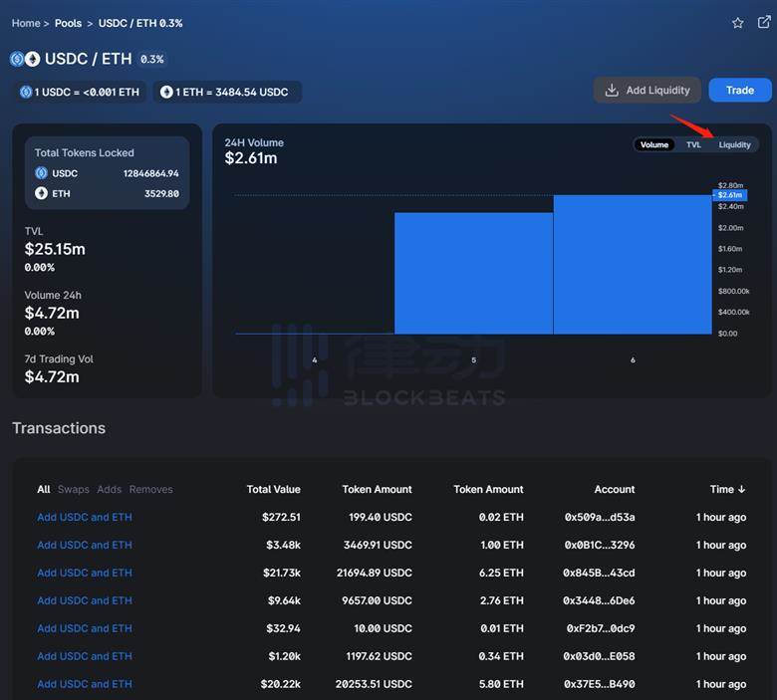Open Add USDC and ETH for $9.64k
This screenshot has width=777, height=700.
pyautogui.click(x=85, y=600)
